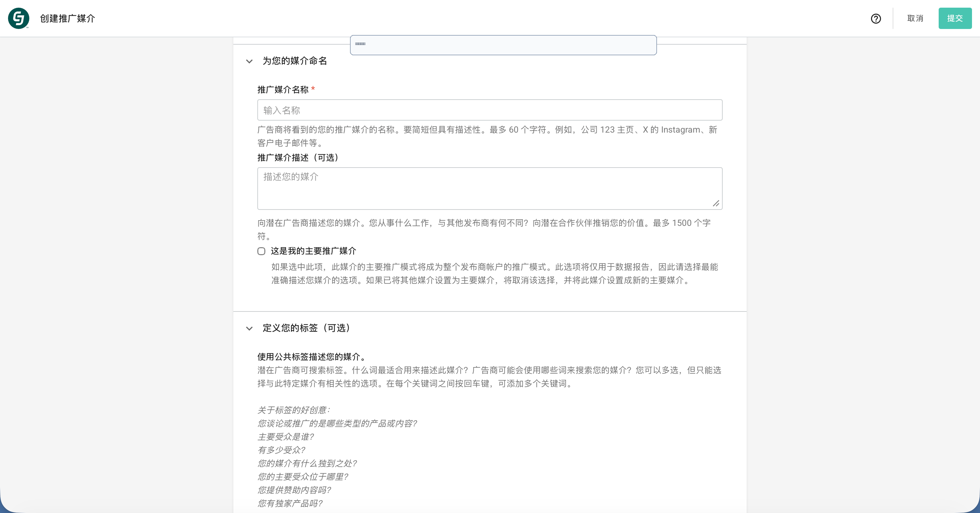
Task: Click the 推广媒介描述（可选） field label
Action: click(x=298, y=158)
